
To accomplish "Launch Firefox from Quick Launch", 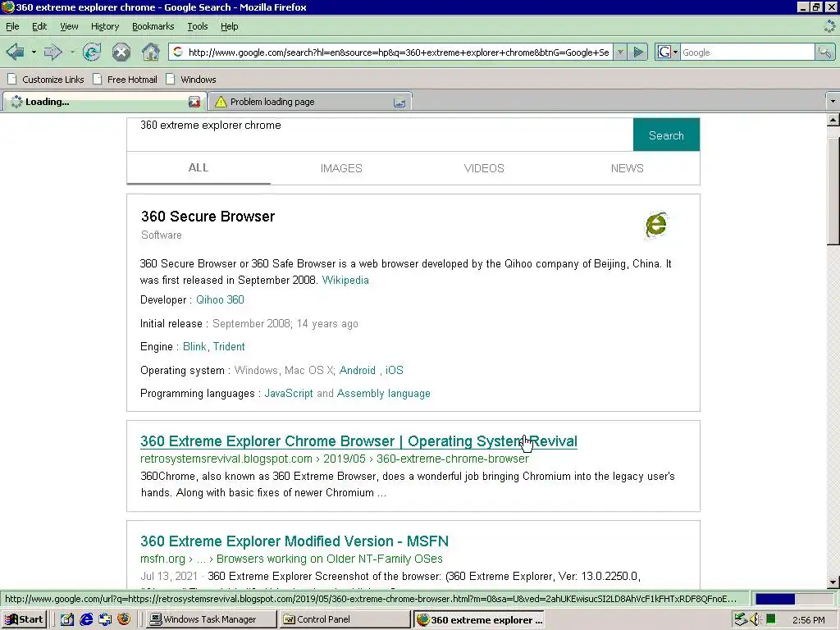I will point(124,619).
